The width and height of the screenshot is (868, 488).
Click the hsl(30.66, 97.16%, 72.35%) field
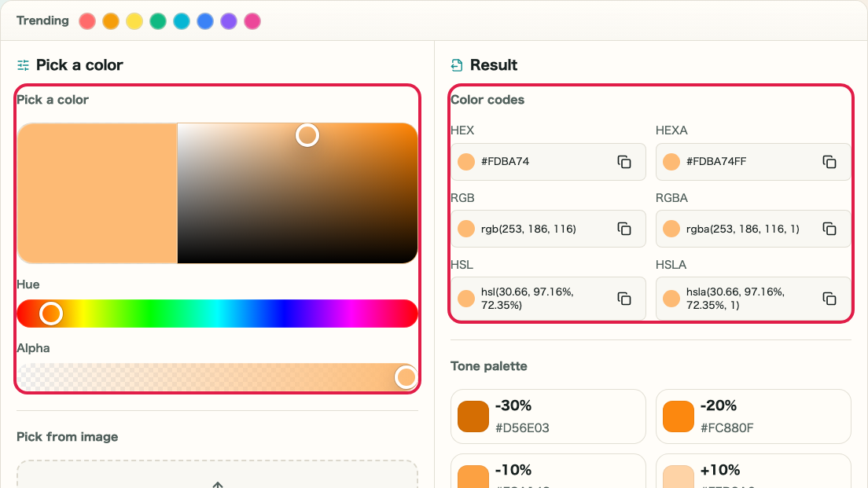(x=548, y=299)
